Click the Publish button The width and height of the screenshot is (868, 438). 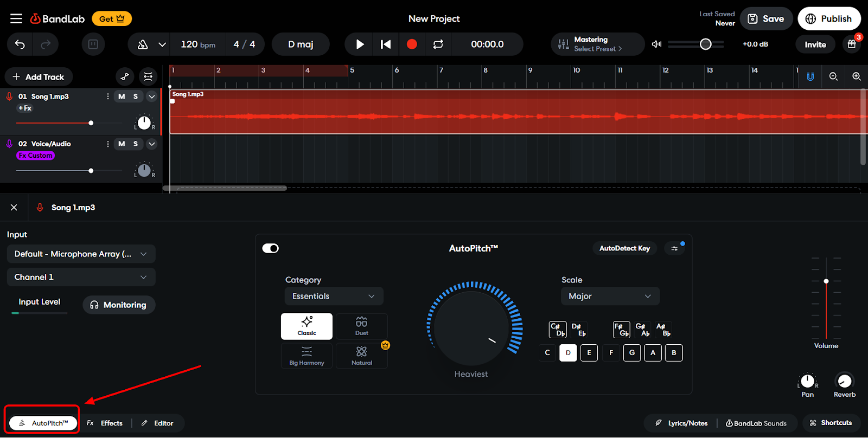point(829,19)
